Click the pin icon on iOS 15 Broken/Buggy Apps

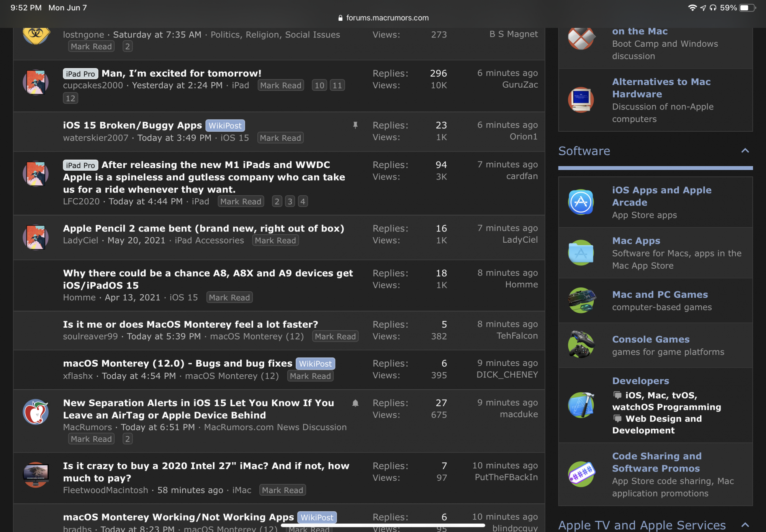coord(355,125)
